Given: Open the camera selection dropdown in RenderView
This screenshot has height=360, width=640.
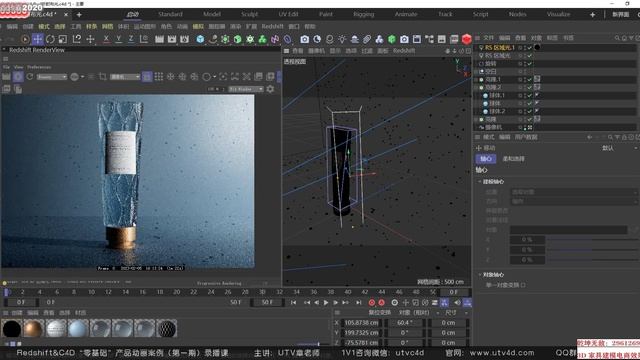Looking at the screenshot, I should click(125, 77).
